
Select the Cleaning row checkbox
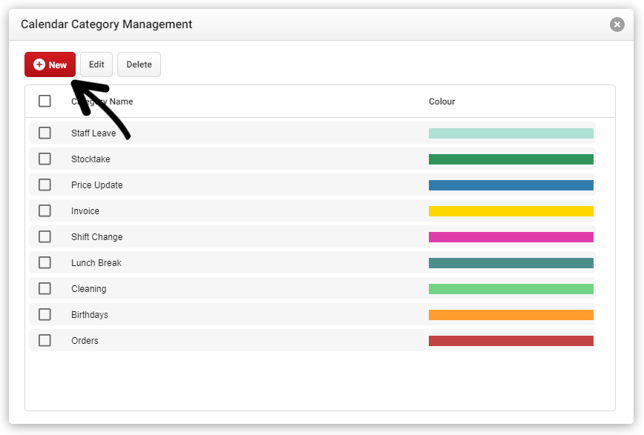[x=45, y=288]
